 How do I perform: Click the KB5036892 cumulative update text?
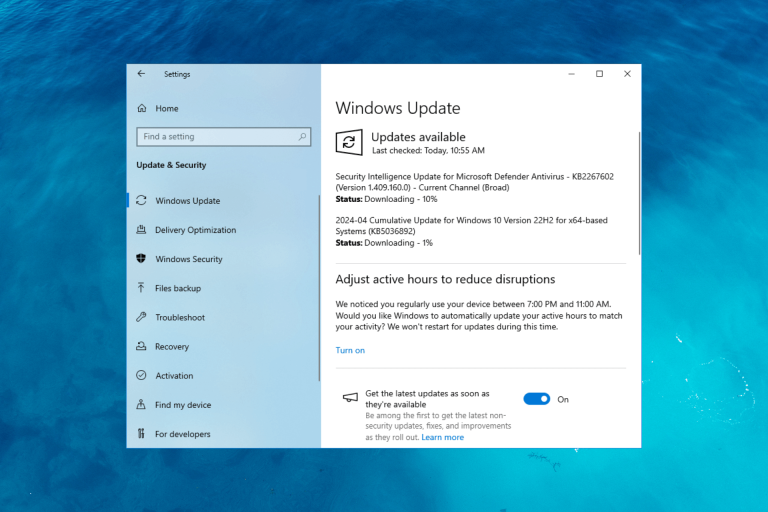point(471,225)
